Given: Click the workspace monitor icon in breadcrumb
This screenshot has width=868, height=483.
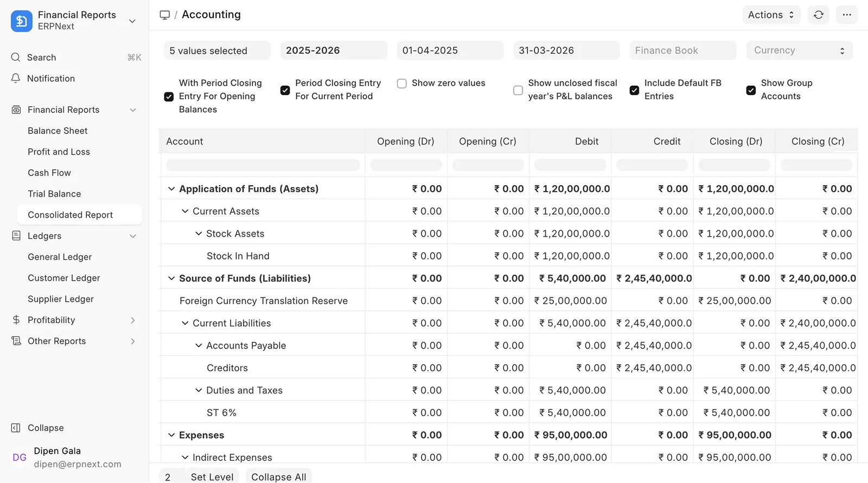Looking at the screenshot, I should point(165,15).
